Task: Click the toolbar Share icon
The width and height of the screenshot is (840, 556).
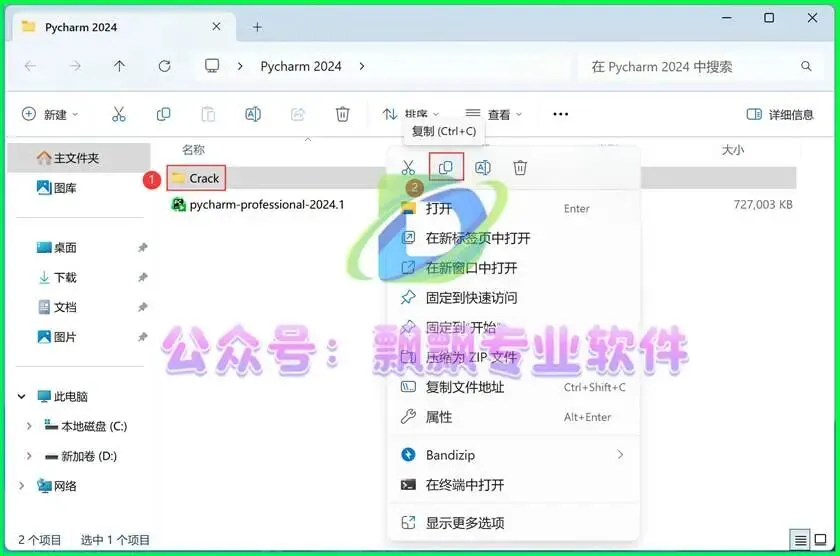Action: point(298,114)
